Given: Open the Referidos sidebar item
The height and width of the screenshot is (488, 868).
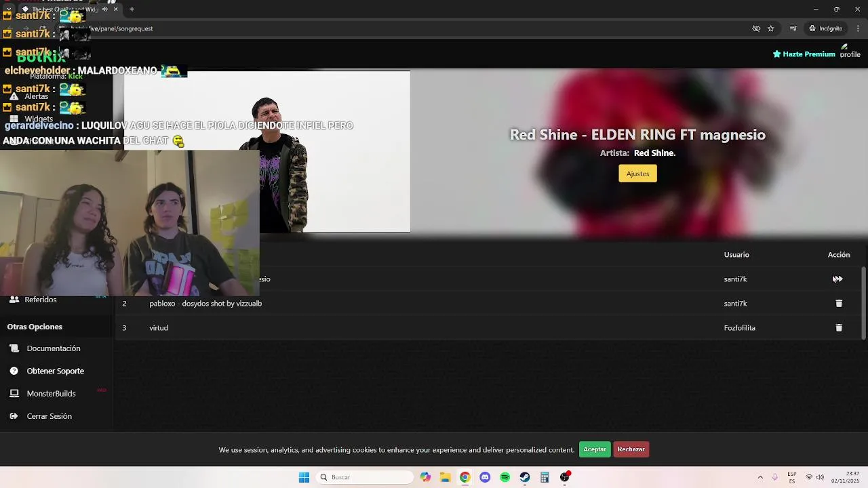Looking at the screenshot, I should pyautogui.click(x=41, y=300).
